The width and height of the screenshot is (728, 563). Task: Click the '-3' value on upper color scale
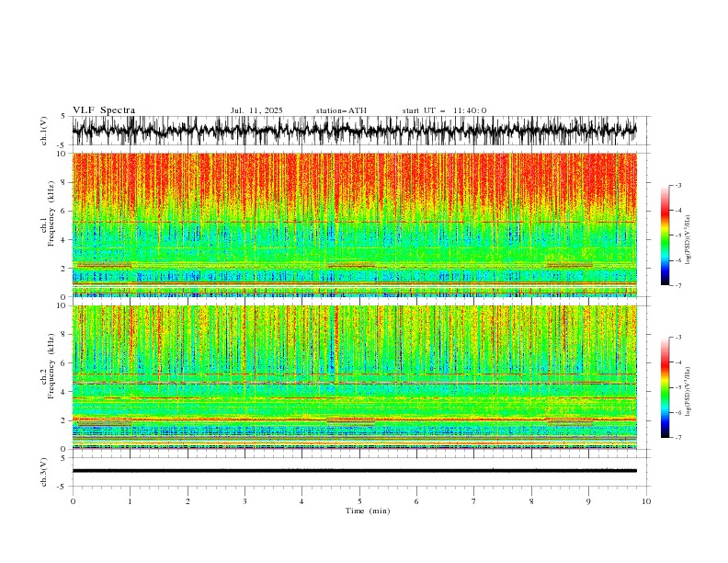pyautogui.click(x=677, y=185)
